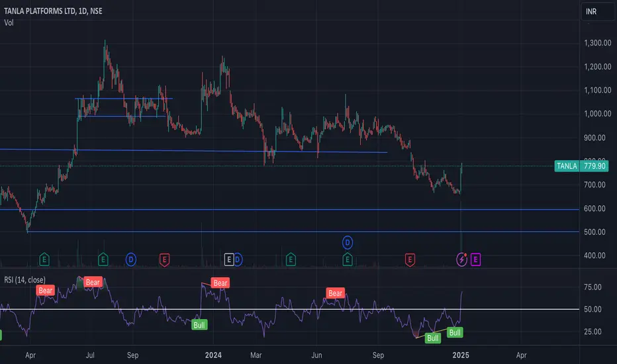Click Apr label following 2025 on time axis
The image size is (617, 364).
click(x=522, y=355)
